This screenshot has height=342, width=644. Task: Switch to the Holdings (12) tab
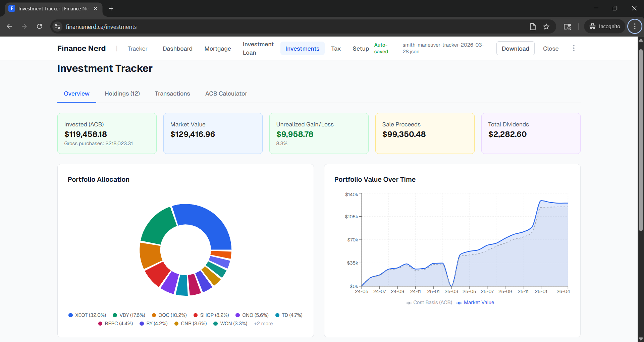pos(122,94)
